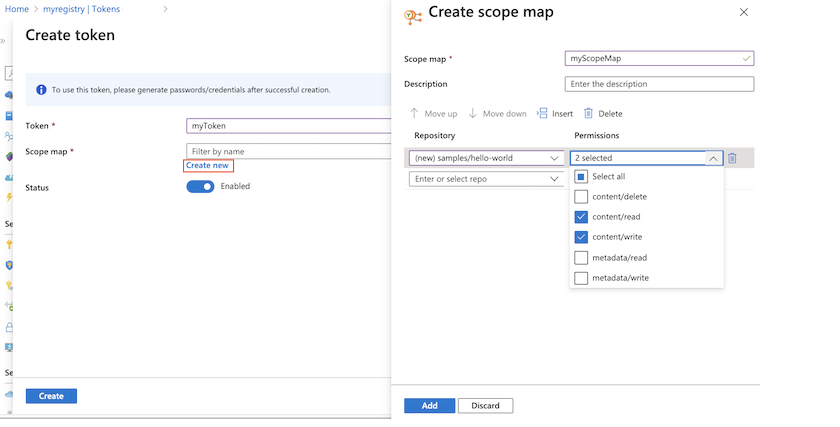Click the info icon in the banner
Screen dimensions: 840x427
(40, 90)
